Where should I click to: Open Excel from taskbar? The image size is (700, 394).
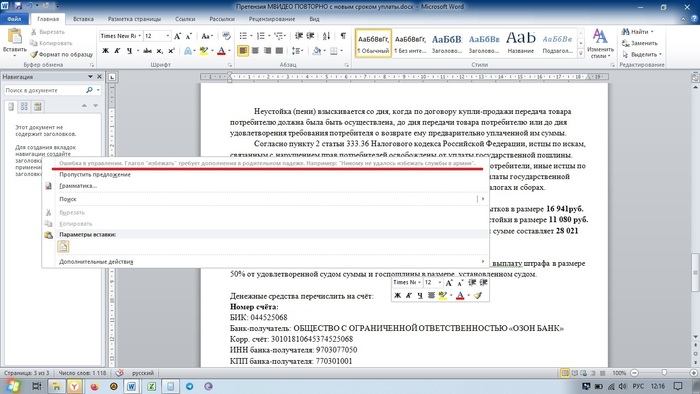point(151,386)
